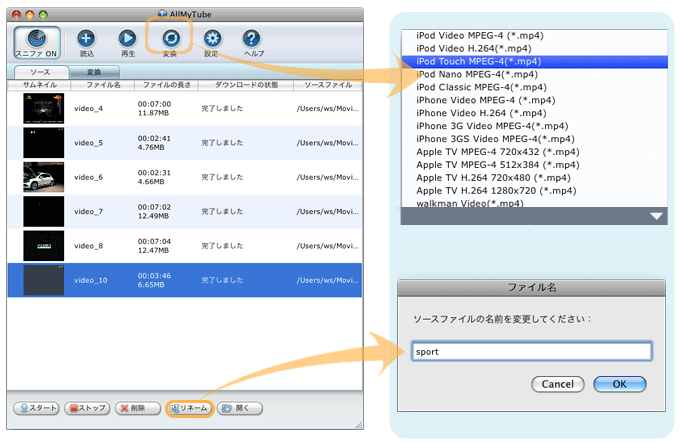Sort by ファイル名 column header
This screenshot has height=443, width=680.
103,85
